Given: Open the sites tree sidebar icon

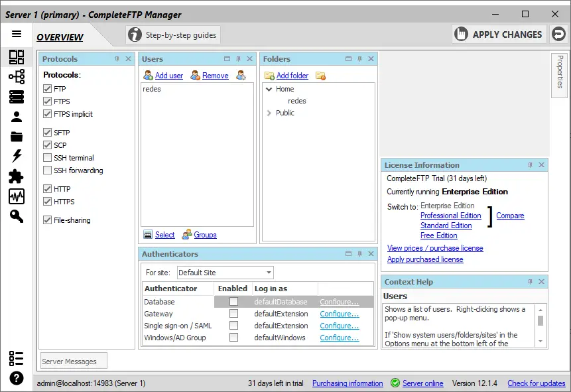Looking at the screenshot, I should [x=17, y=76].
